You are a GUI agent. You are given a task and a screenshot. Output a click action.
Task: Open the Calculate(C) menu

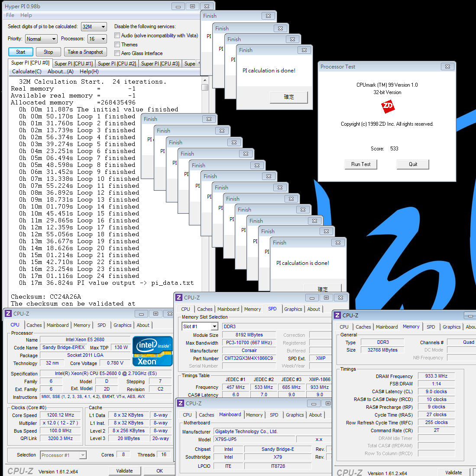click(27, 72)
